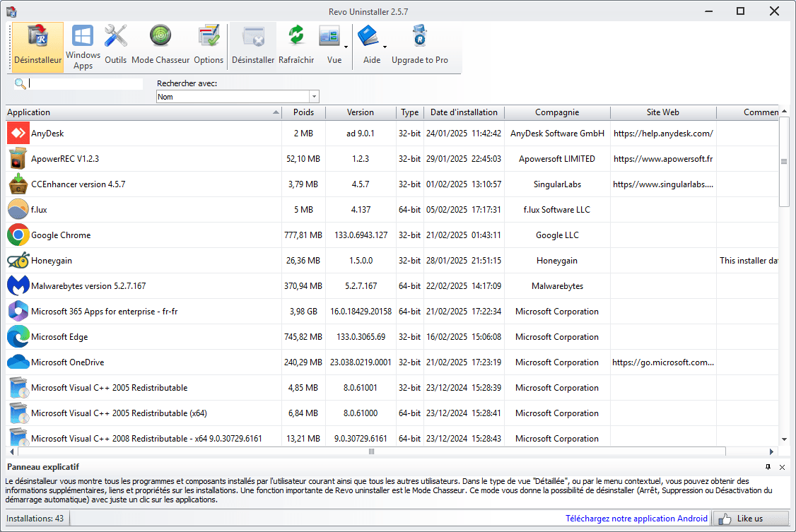This screenshot has height=532, width=796.
Task: Click the Vue view icon
Action: pos(330,37)
